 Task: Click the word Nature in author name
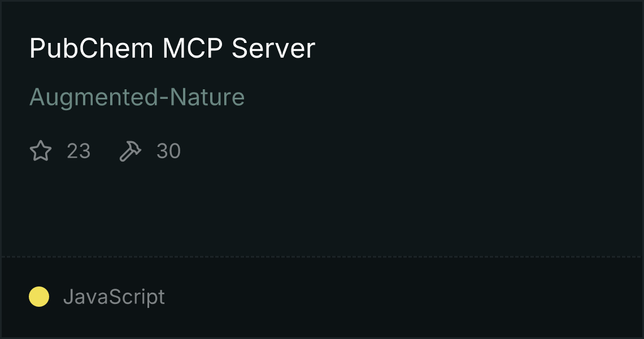207,97
